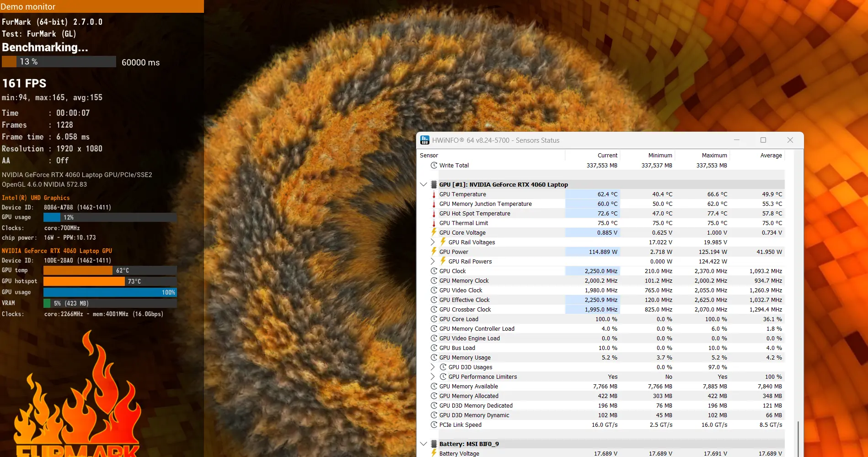Viewport: 868px width, 457px height.
Task: Click the thermometer icon beside GPU Thermal Limit
Action: (434, 223)
